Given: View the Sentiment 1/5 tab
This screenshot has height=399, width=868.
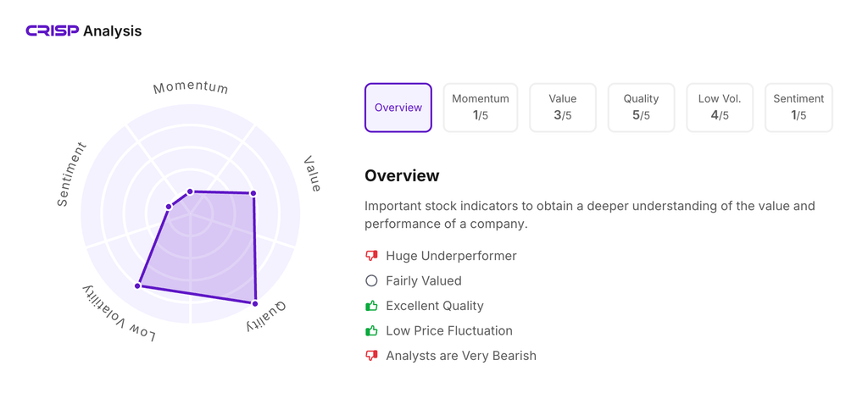Looking at the screenshot, I should coord(798,108).
